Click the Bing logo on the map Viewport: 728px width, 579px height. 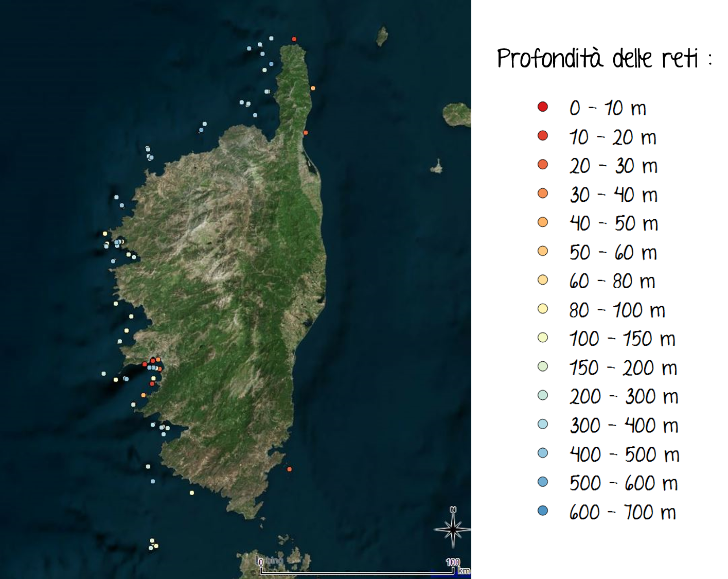[271, 560]
